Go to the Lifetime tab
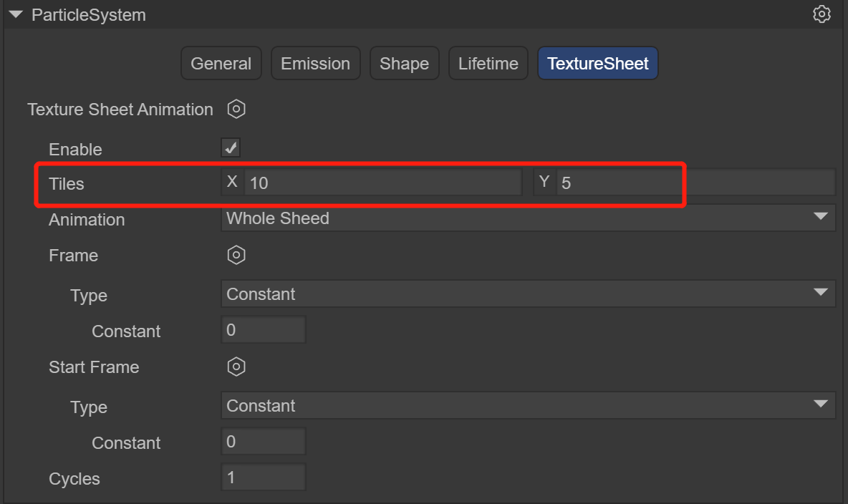 [488, 64]
